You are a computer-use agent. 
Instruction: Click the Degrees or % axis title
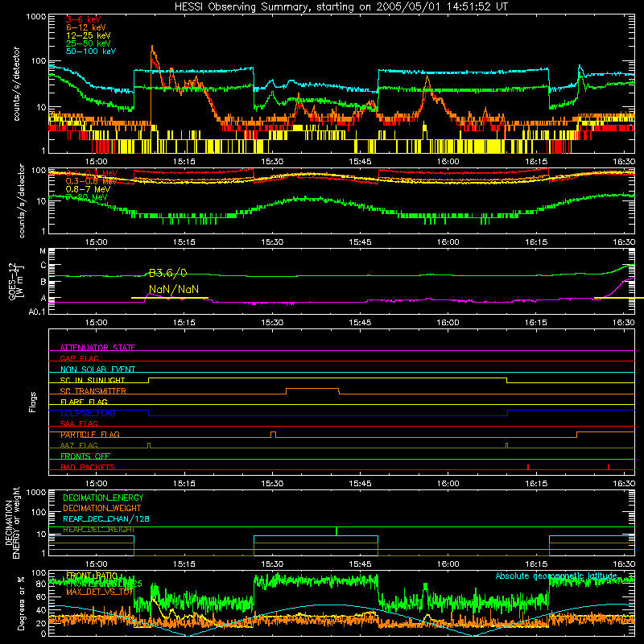pos(21,603)
